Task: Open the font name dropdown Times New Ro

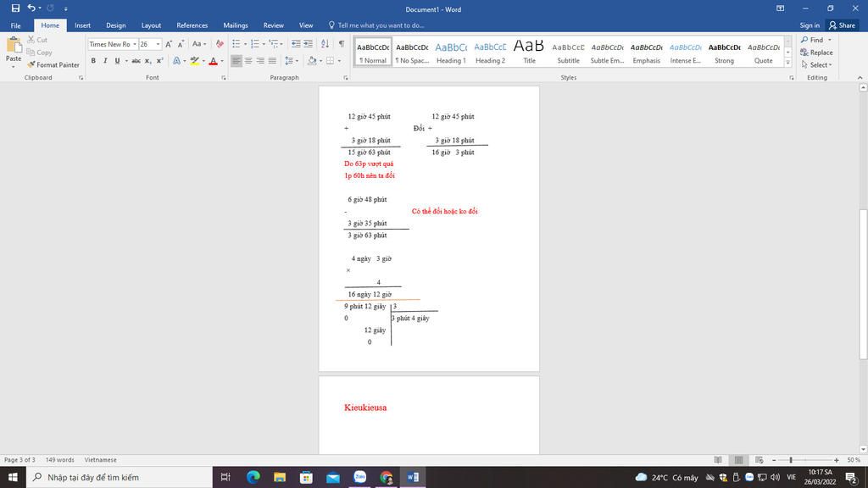Action: pyautogui.click(x=135, y=44)
